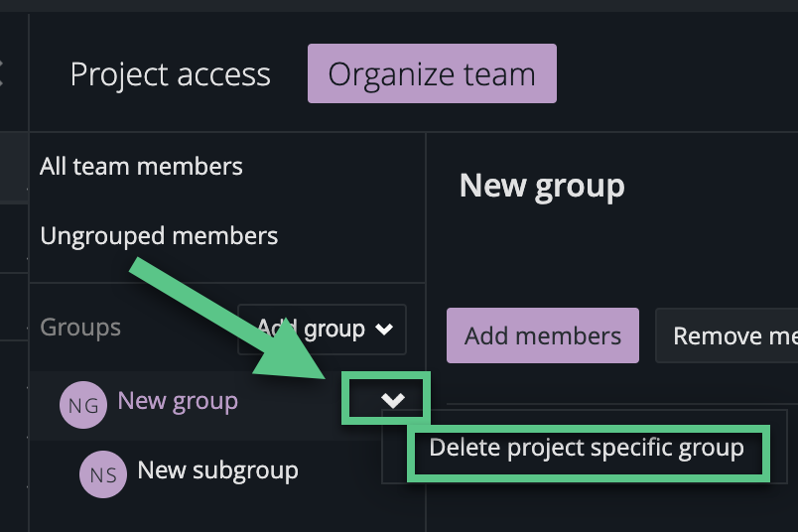Click the highlighted row in the left sidebar strip
This screenshot has width=798, height=532.
14,169
